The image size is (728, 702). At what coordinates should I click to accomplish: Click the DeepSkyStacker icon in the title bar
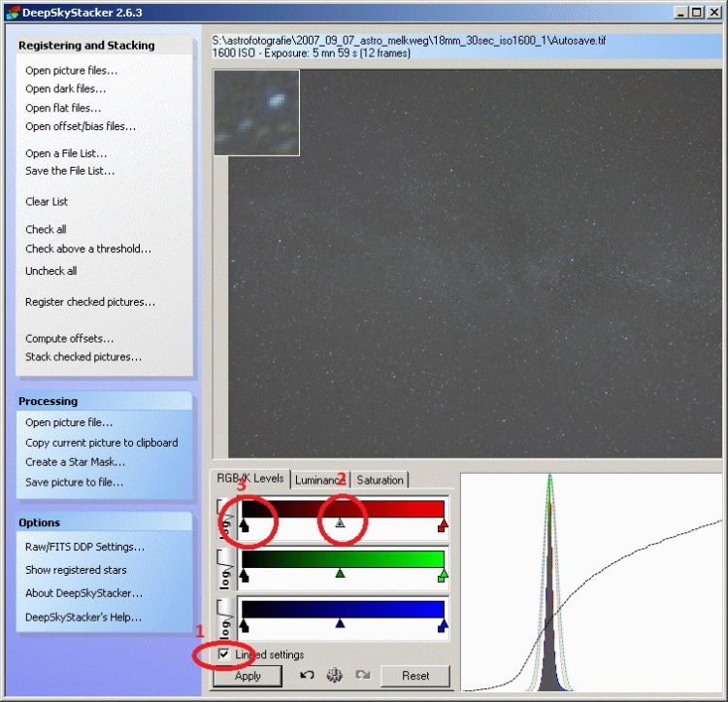coord(13,12)
